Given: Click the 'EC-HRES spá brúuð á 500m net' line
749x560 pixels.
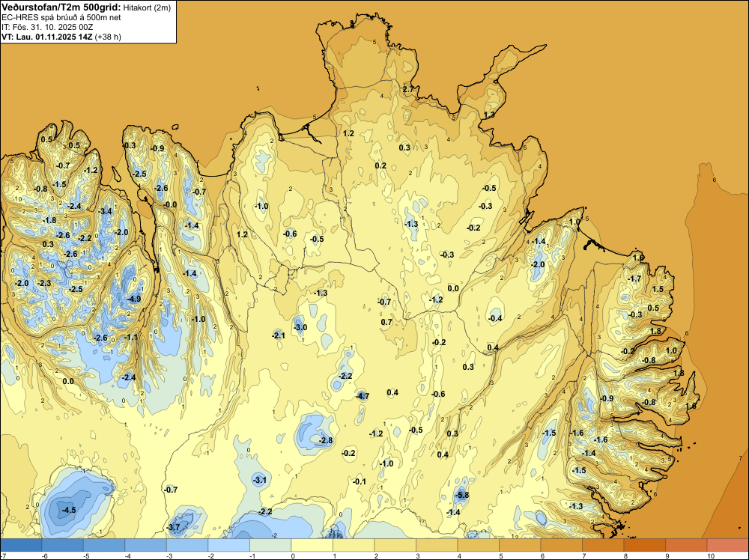Looking at the screenshot, I should tap(61, 18).
